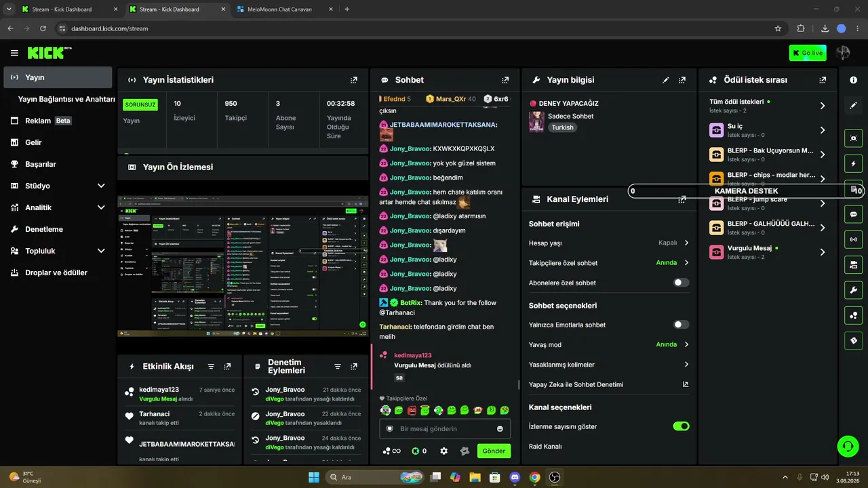Open the hamburger menu beside the Kick logo
Viewport: 868px width, 488px height.
point(14,53)
